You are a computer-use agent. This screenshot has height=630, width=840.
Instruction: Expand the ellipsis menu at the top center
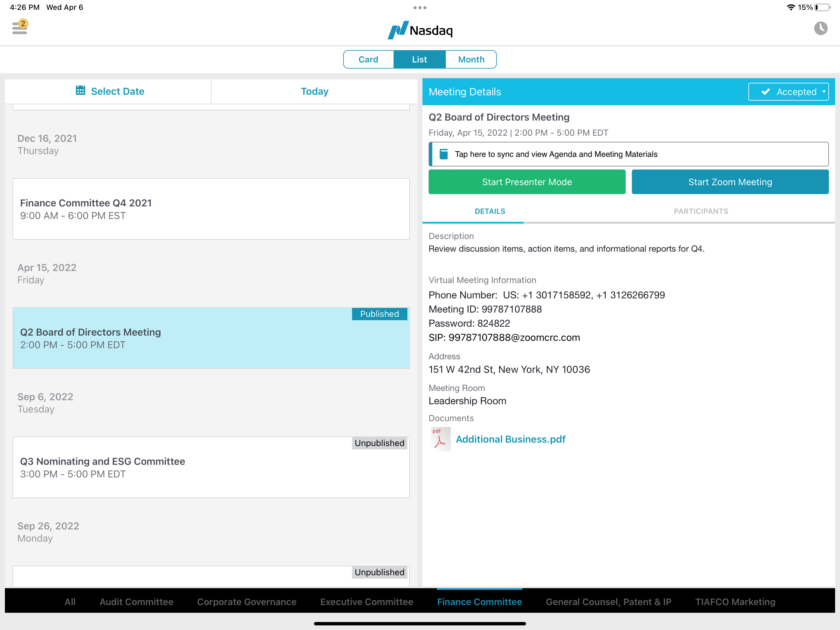click(419, 8)
